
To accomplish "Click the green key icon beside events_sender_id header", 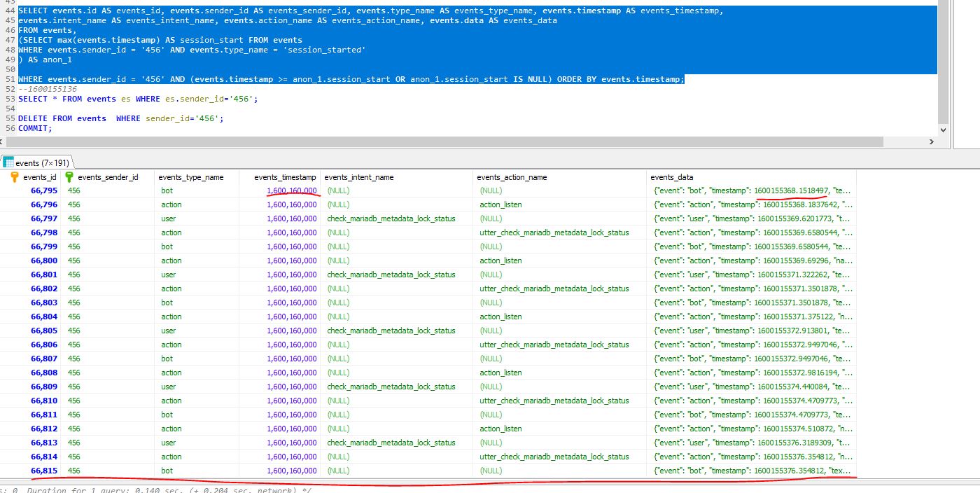I will (68, 177).
